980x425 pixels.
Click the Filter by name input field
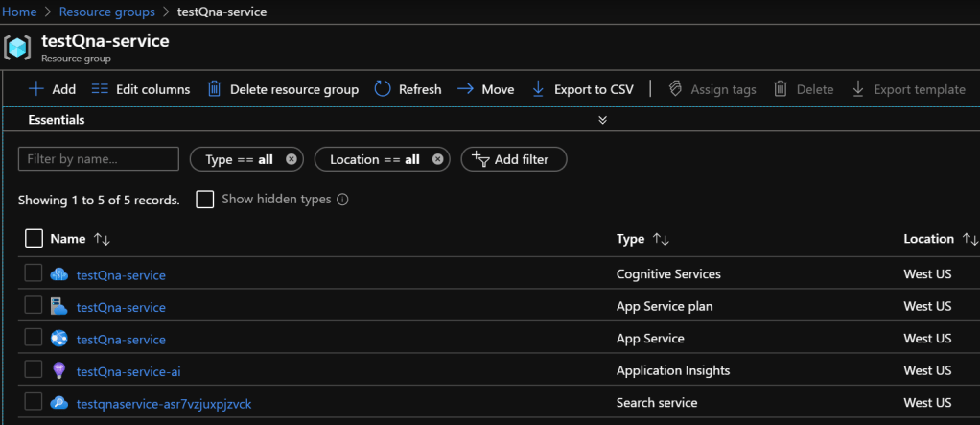[99, 159]
